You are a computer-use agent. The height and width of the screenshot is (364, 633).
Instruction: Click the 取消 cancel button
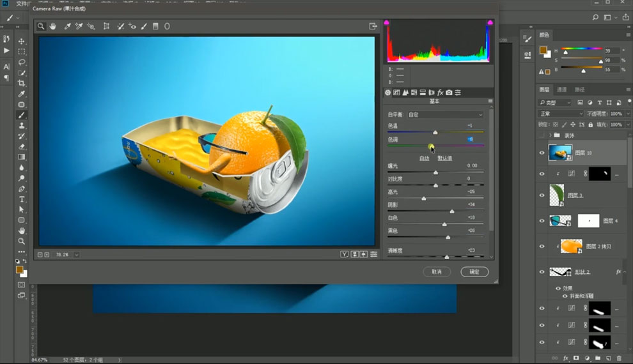coord(437,271)
